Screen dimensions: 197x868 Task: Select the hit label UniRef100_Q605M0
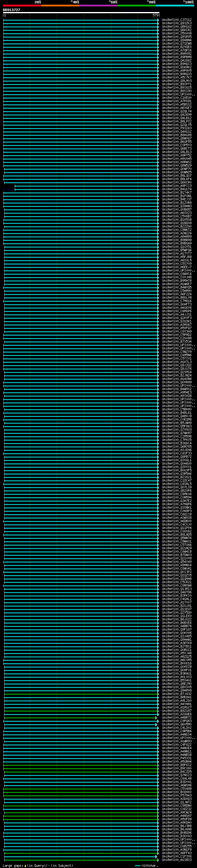(x=176, y=724)
